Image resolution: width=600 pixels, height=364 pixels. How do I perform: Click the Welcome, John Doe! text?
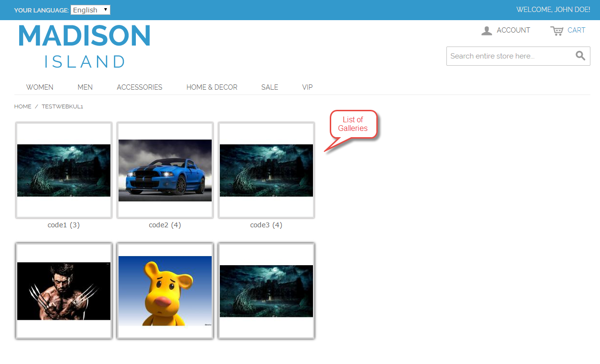click(553, 10)
